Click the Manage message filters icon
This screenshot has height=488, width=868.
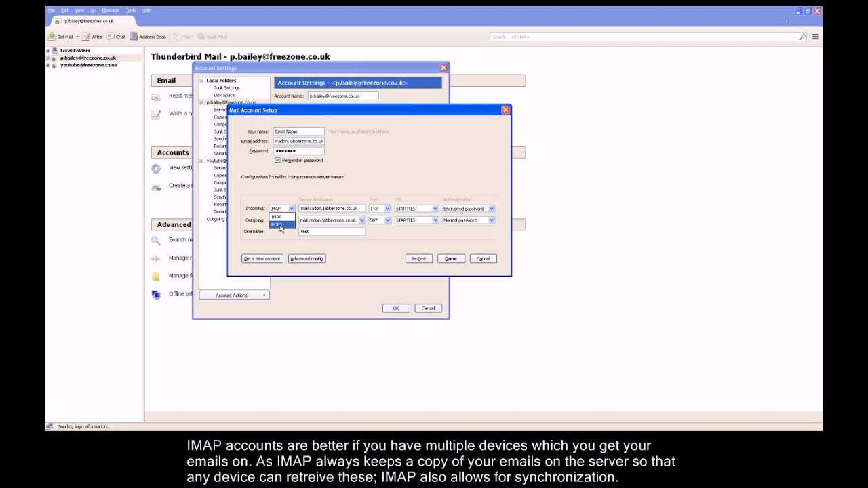pyautogui.click(x=156, y=258)
